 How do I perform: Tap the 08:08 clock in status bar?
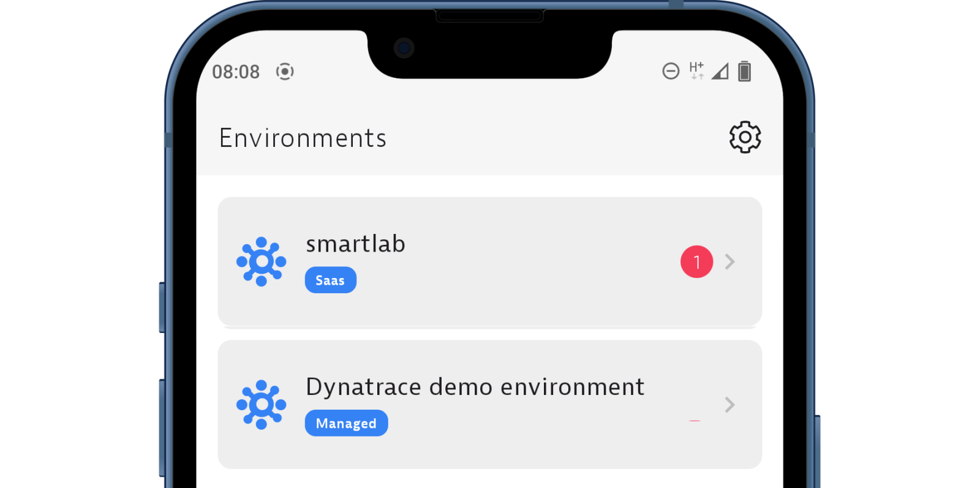tap(236, 72)
